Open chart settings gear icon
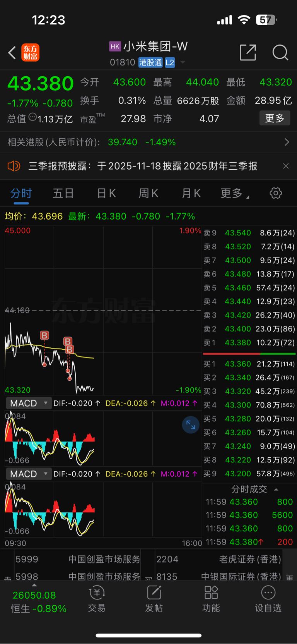Image resolution: width=297 pixels, height=644 pixels. coord(276,193)
